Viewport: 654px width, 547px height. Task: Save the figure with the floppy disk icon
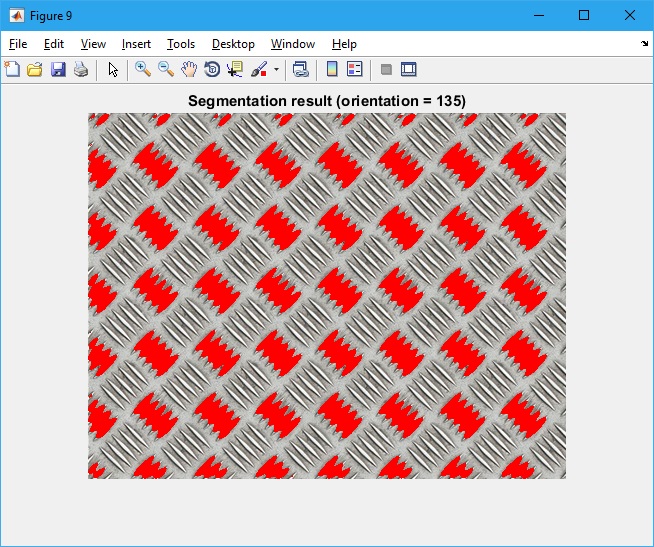58,69
